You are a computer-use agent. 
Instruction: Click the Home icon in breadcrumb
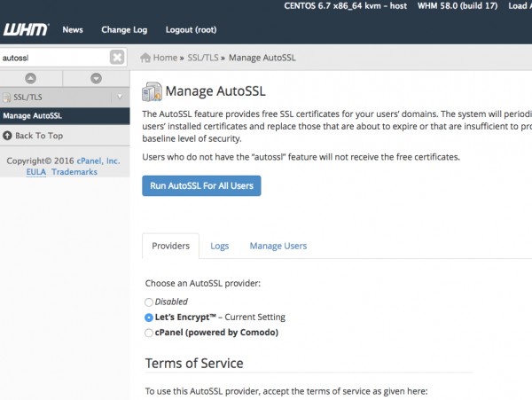coord(145,58)
